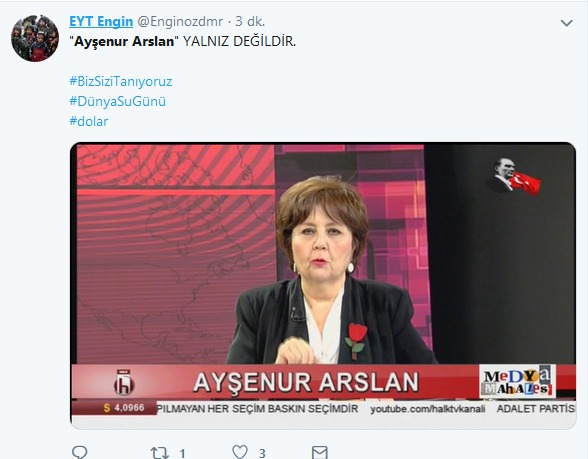Click the Medya Mahallesi logo in the image
588x459 pixels.
coord(518,381)
